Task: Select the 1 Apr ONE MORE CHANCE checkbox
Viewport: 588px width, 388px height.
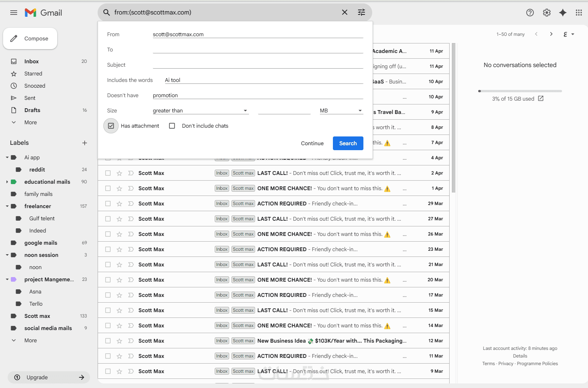Action: (x=108, y=188)
